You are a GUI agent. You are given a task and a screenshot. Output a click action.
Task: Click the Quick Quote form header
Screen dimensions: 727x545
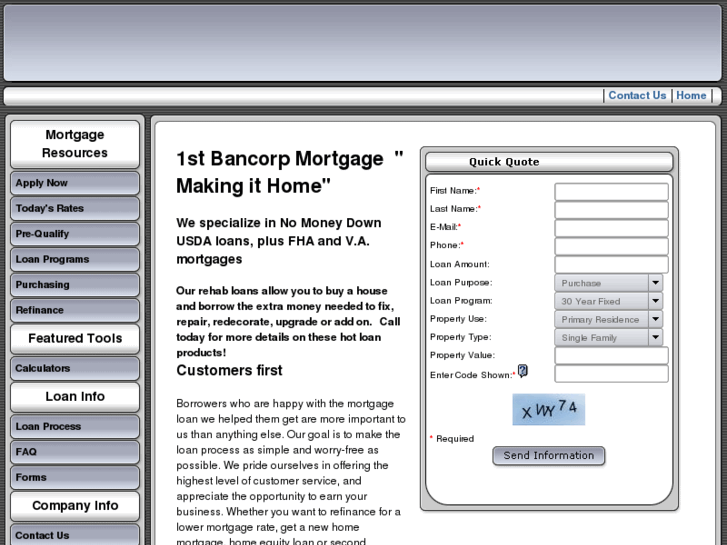[x=549, y=162]
